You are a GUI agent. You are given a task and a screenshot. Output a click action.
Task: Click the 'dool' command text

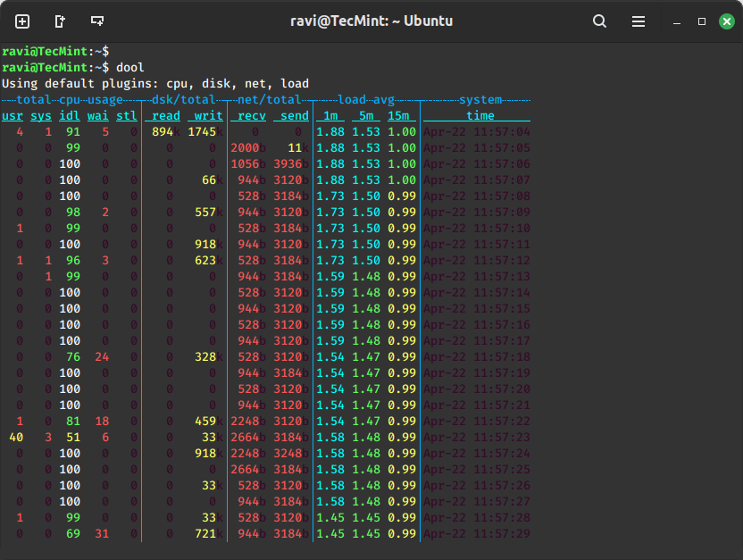129,67
